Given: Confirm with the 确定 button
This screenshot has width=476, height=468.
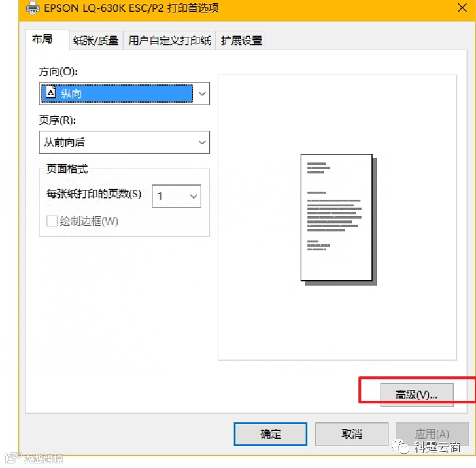Looking at the screenshot, I should coord(271,434).
